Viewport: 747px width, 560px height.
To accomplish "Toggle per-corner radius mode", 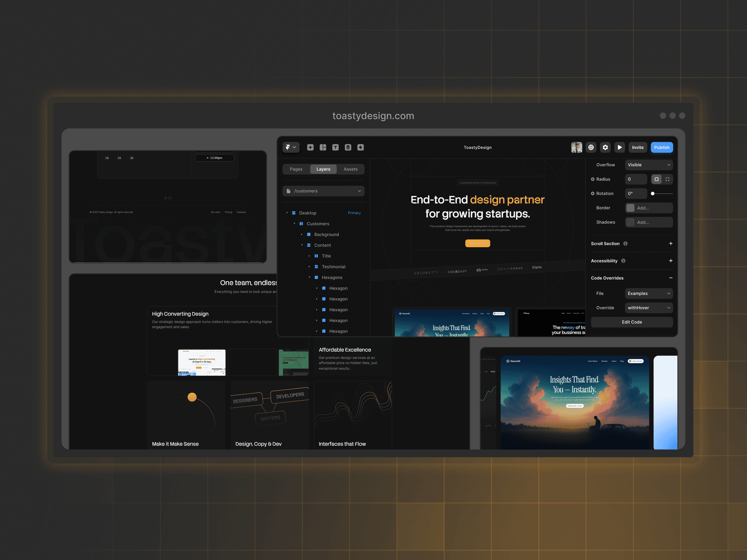I will 667,179.
